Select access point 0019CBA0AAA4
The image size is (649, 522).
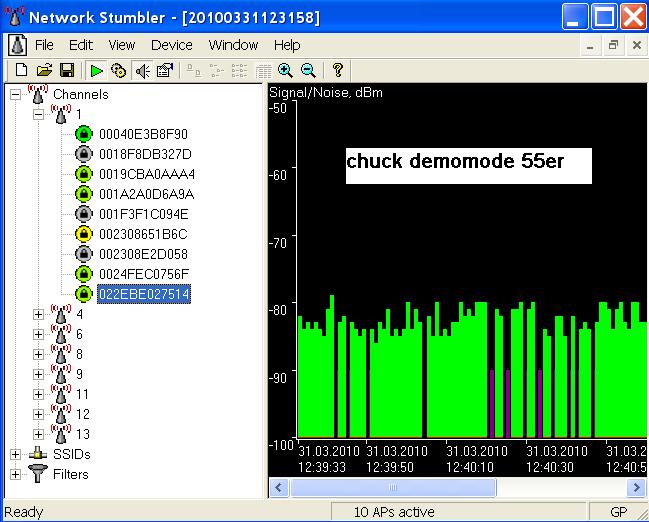pyautogui.click(x=147, y=174)
